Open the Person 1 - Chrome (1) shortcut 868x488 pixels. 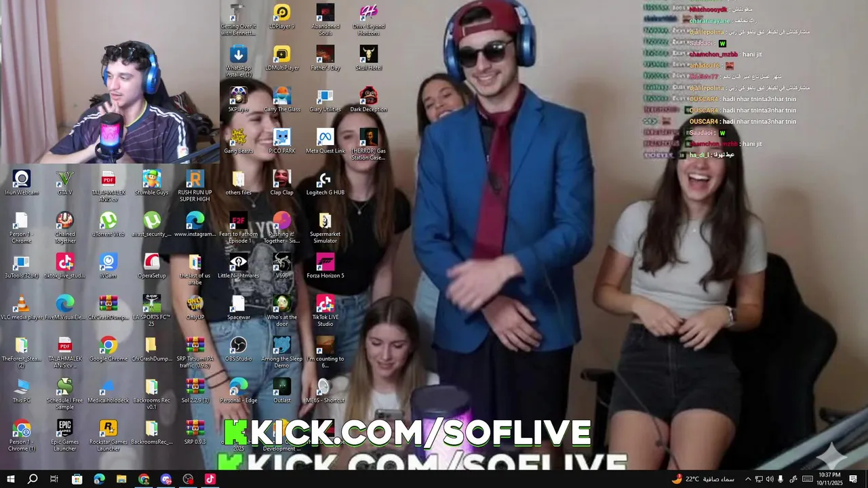click(x=22, y=436)
